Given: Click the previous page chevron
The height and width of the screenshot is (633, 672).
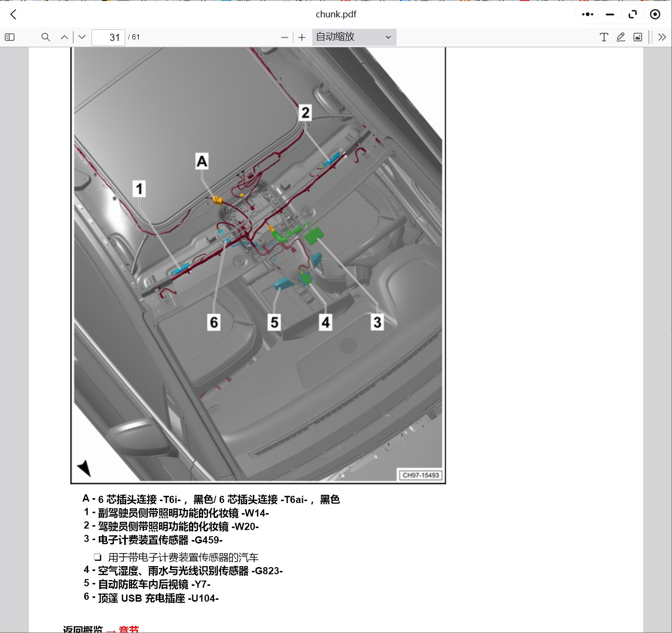Looking at the screenshot, I should point(64,37).
